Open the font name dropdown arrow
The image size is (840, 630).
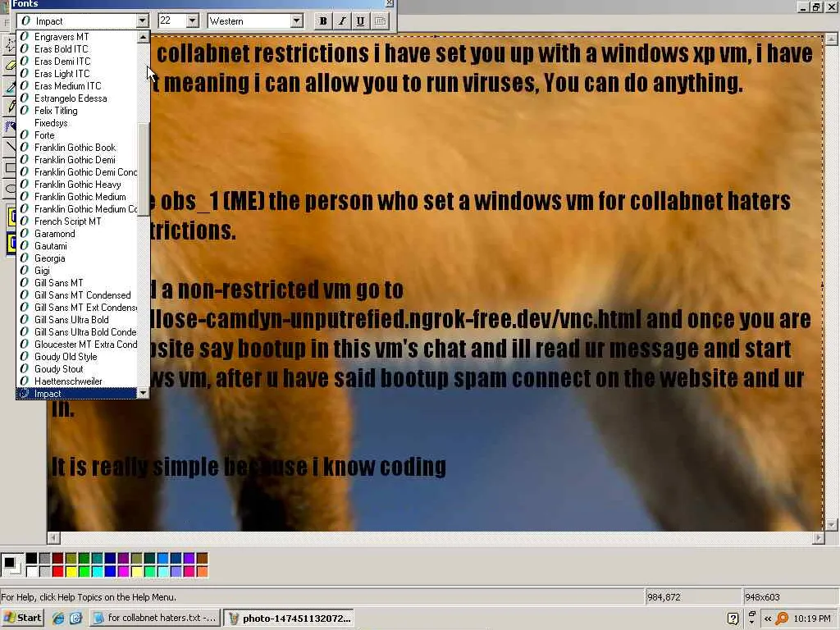142,21
